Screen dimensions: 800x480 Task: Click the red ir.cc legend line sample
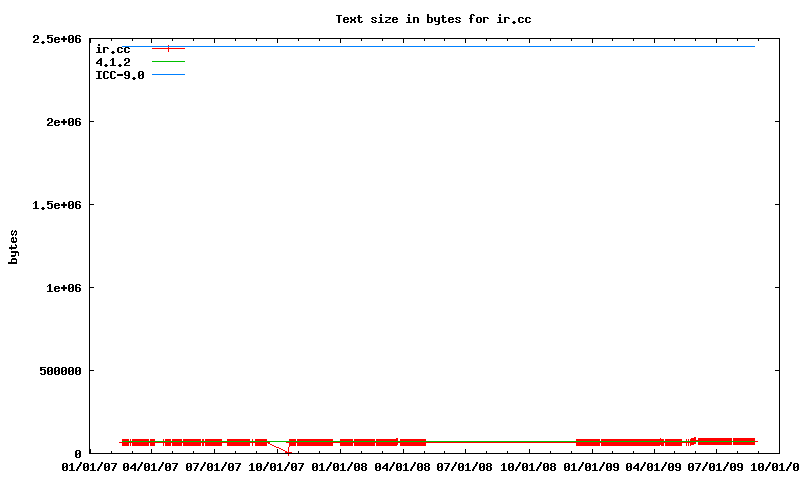(x=168, y=49)
